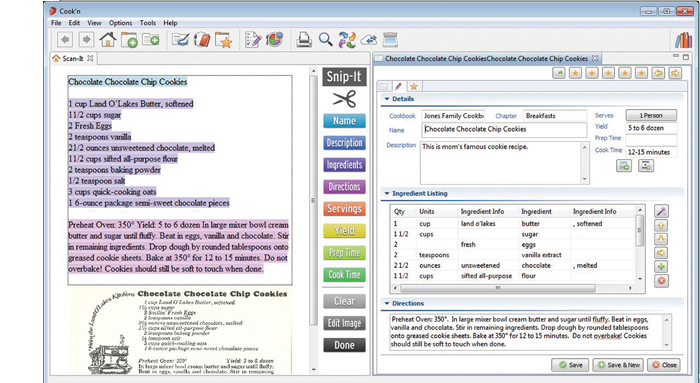Viewport: 700px width, 383px height.
Task: Select the 'sifted all-purpose' ingredient info cell
Action: pos(488,276)
